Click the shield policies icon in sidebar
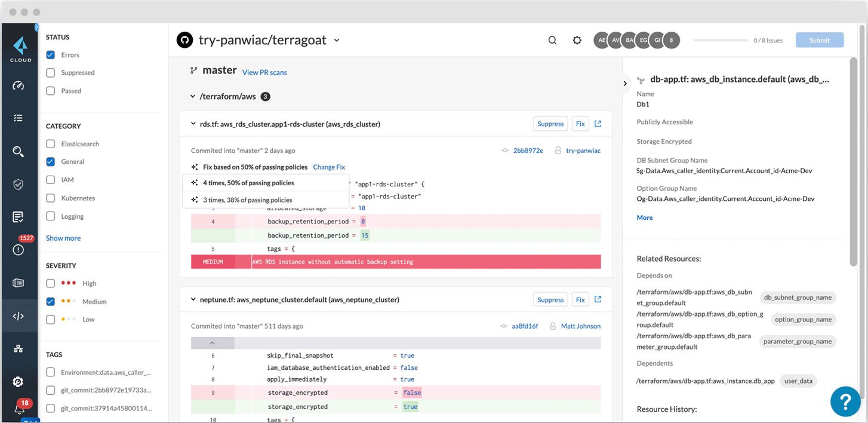The image size is (868, 423). pyautogui.click(x=19, y=184)
